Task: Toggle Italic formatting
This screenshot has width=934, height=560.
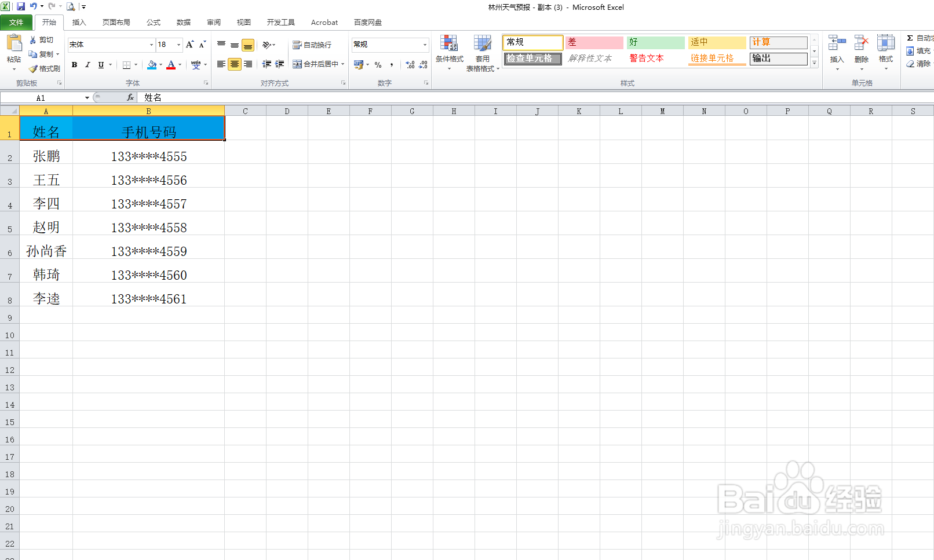Action: [x=87, y=65]
